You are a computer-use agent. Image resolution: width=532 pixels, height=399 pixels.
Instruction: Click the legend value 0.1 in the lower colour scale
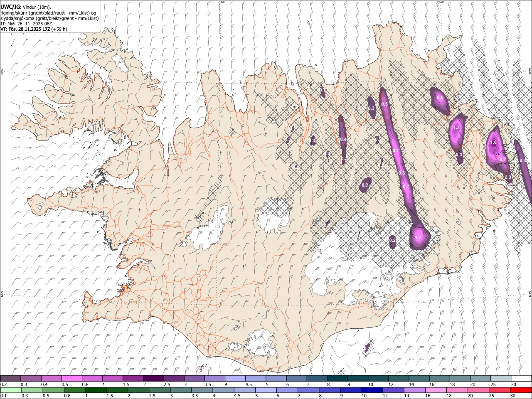tap(3, 396)
